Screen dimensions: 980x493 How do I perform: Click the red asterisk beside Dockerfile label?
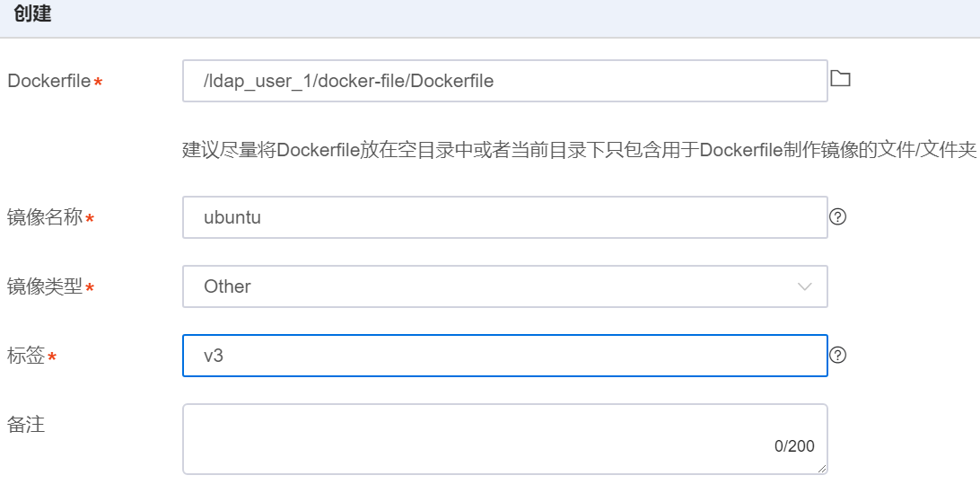click(x=98, y=84)
